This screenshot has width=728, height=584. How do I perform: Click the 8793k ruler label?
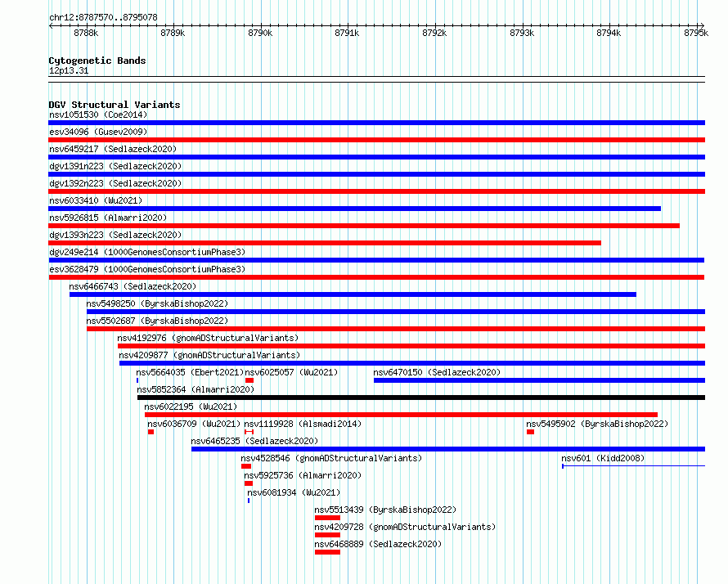point(522,33)
